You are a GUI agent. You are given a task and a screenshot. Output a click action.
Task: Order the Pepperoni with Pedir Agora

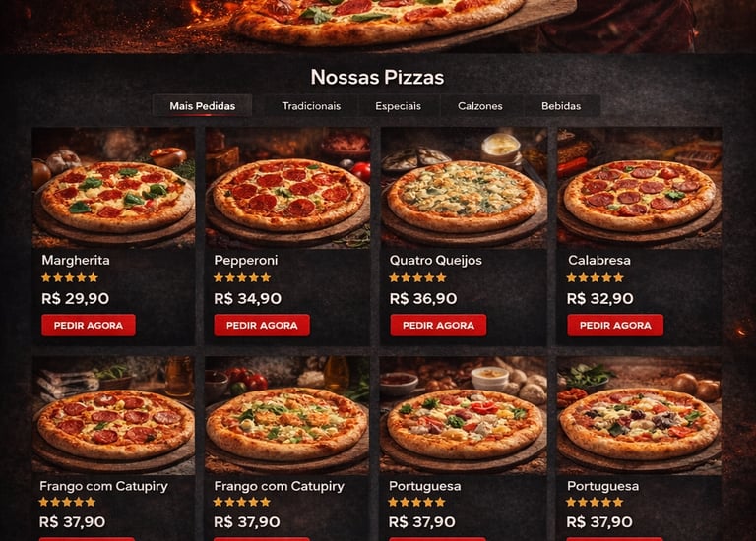pyautogui.click(x=262, y=326)
